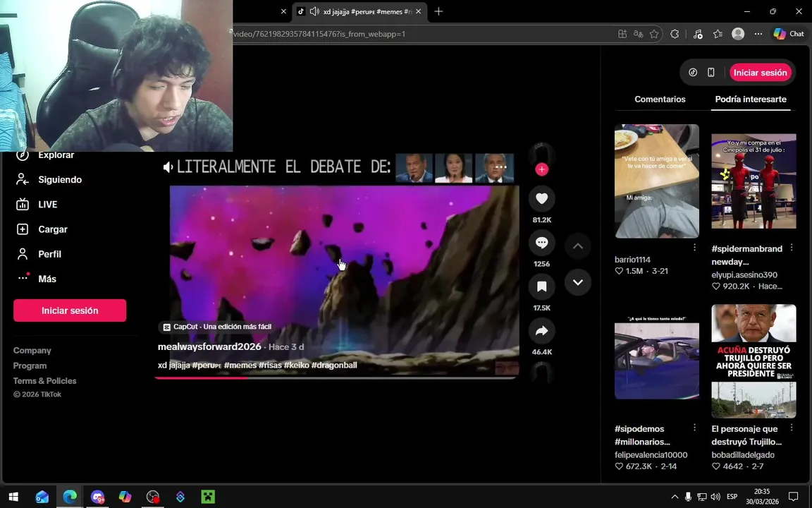Open a new browser tab
The height and width of the screenshot is (508, 812).
[438, 11]
